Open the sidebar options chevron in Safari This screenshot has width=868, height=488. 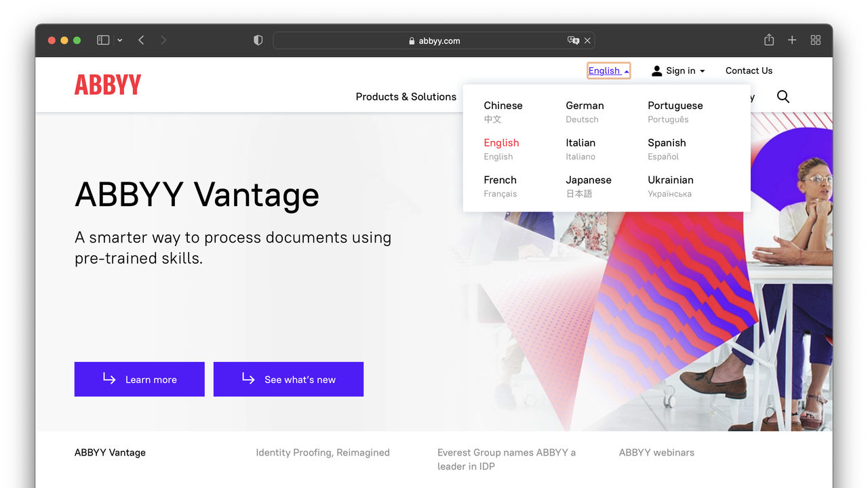click(120, 41)
